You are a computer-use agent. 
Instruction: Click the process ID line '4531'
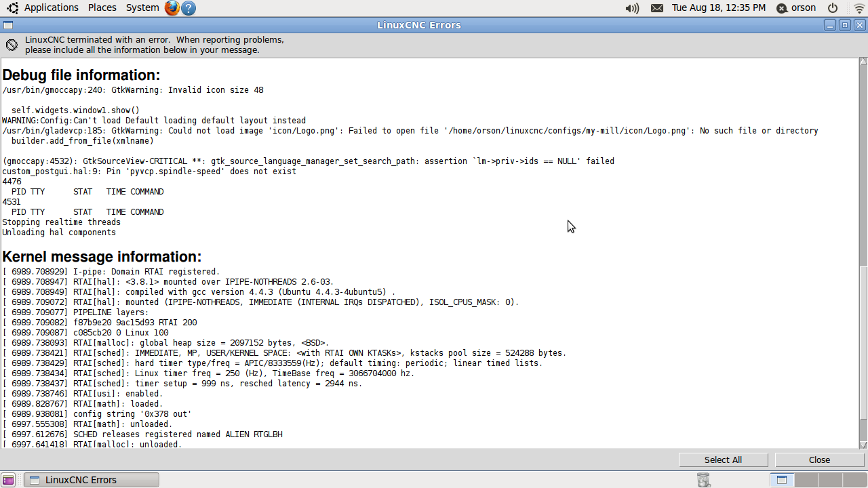(x=12, y=202)
